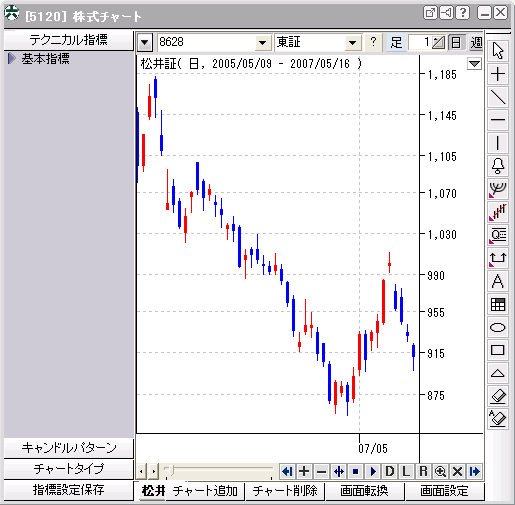
Task: Click チャート削除 button
Action: point(285,491)
